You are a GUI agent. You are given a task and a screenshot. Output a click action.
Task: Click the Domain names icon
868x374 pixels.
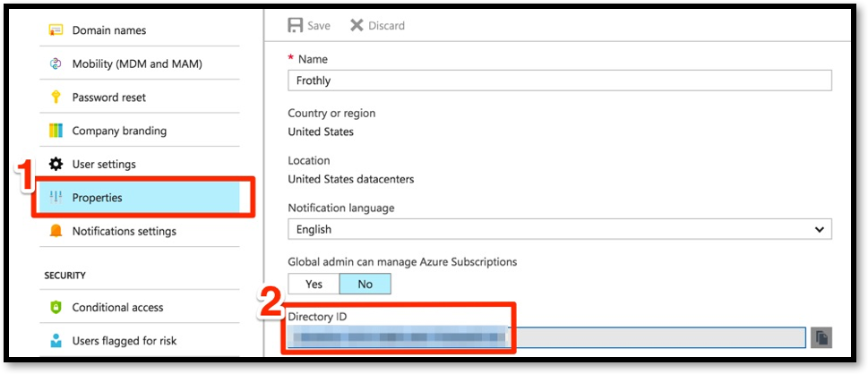56,30
